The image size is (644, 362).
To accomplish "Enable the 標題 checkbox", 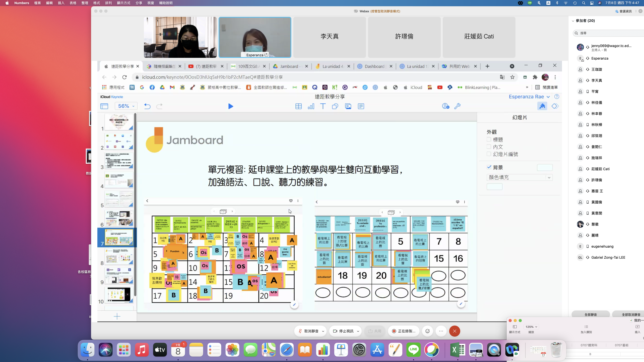I will point(489,140).
